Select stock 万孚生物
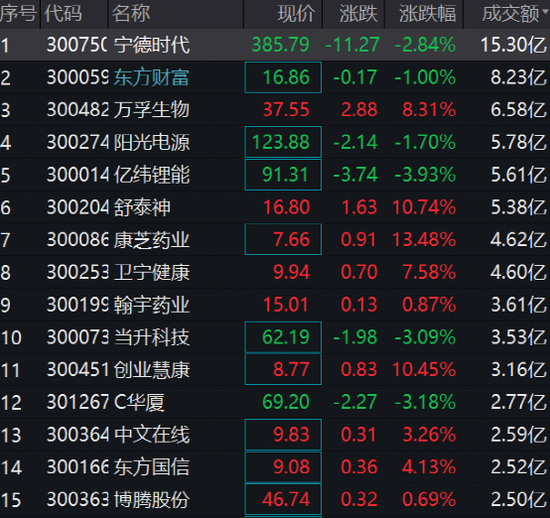550x518 pixels. 152,110
